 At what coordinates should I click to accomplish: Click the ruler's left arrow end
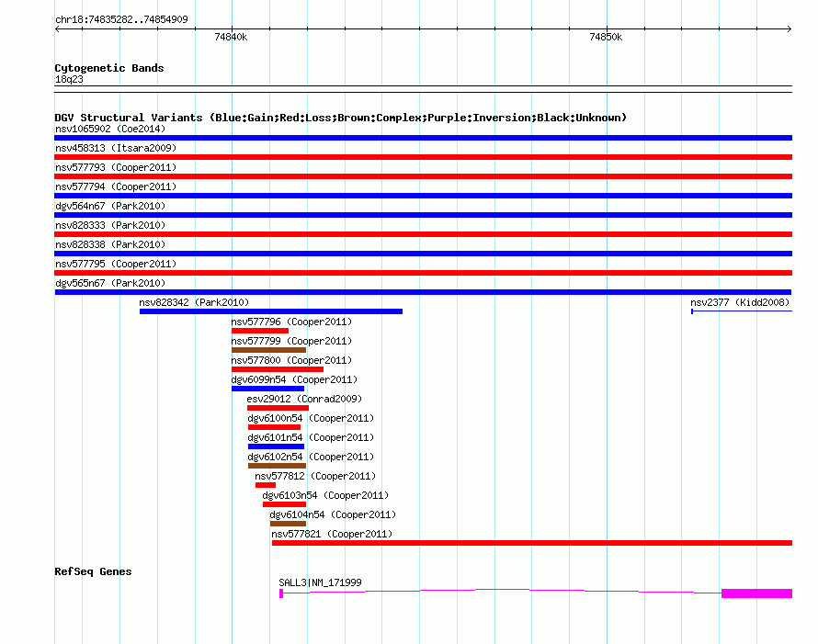tap(57, 28)
